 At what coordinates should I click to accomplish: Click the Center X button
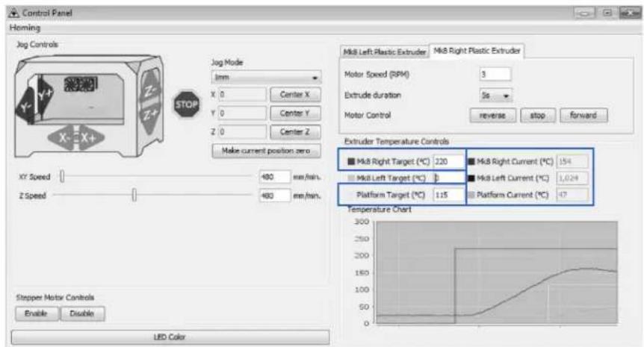click(295, 95)
